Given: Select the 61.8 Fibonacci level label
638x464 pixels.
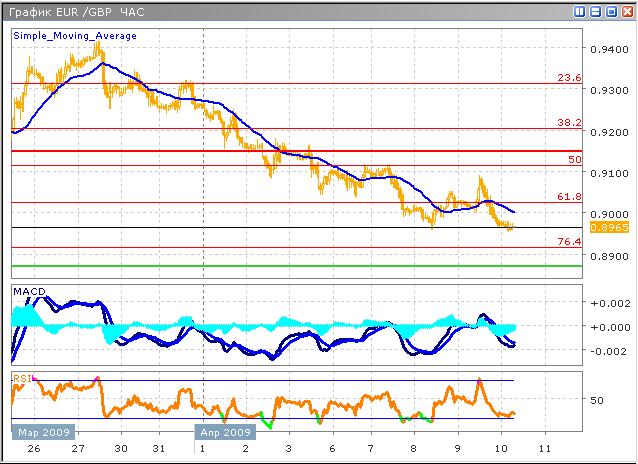Looking at the screenshot, I should pos(569,198).
